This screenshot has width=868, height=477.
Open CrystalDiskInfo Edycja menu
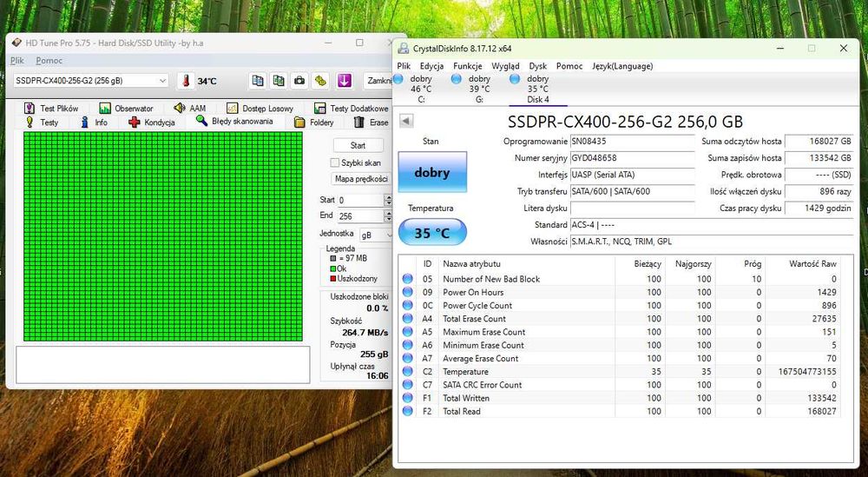pyautogui.click(x=431, y=66)
